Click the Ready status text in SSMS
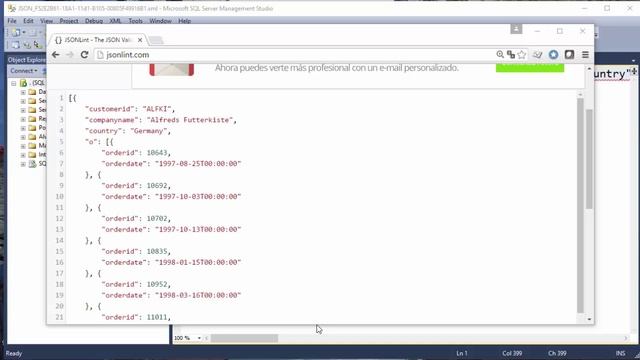 14,353
